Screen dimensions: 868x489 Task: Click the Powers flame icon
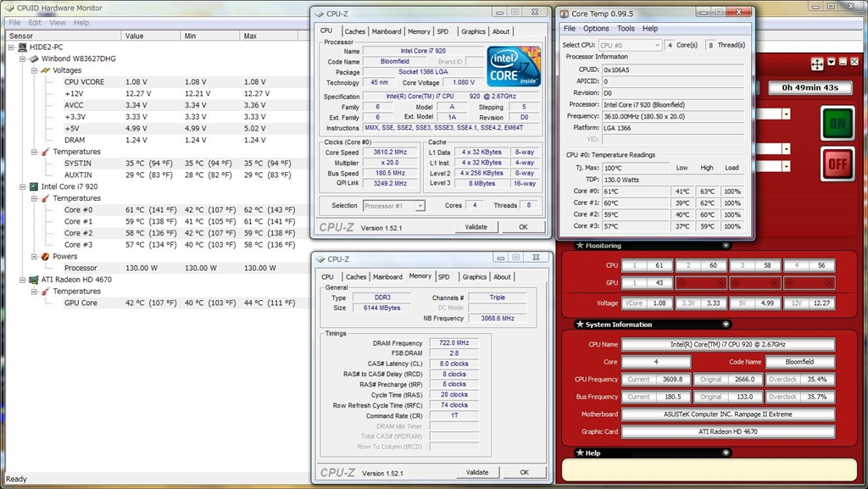coord(46,256)
